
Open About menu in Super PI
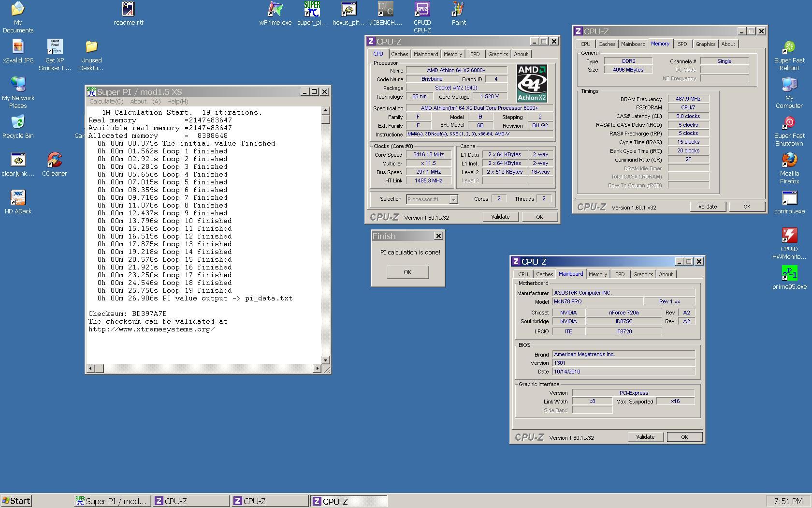coord(145,102)
